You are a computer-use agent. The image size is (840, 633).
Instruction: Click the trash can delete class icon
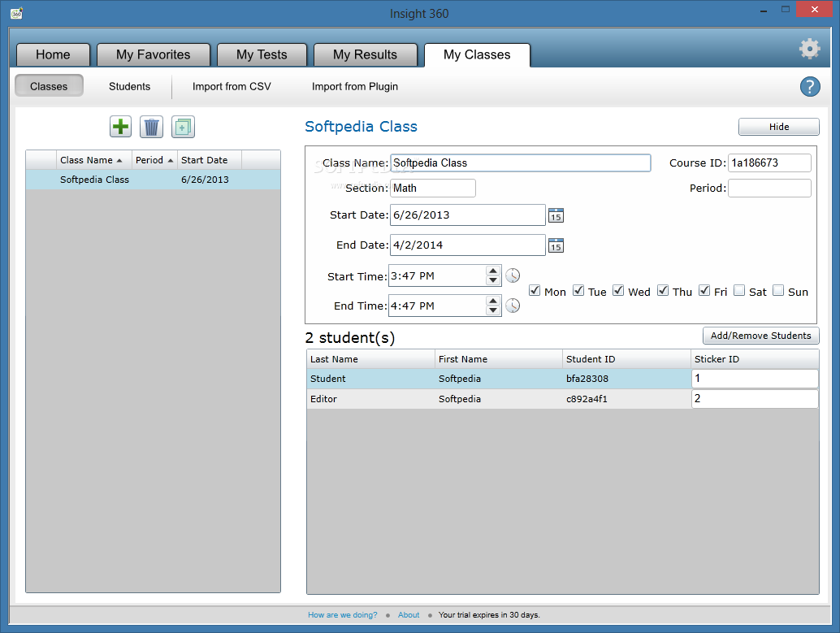[x=152, y=127]
